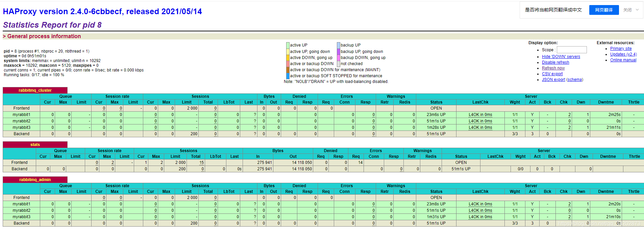Click myrabbit2 in the rabbitmq_cluster table
This screenshot has width=644, height=230.
[21, 121]
